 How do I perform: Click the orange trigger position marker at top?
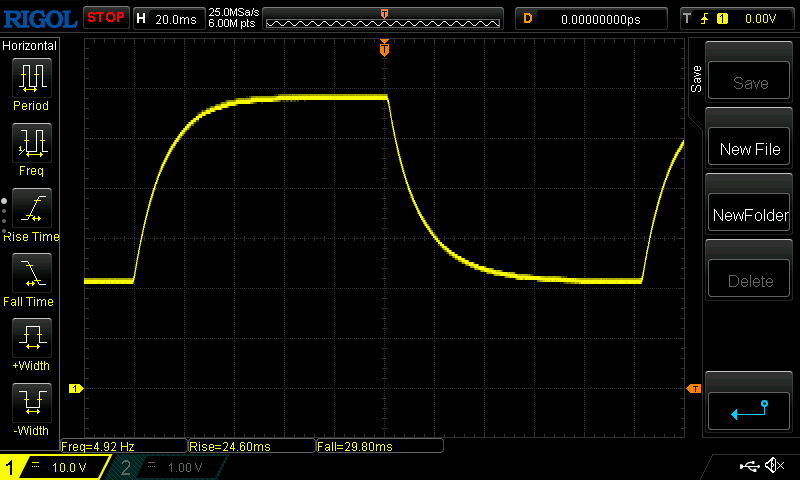384,49
